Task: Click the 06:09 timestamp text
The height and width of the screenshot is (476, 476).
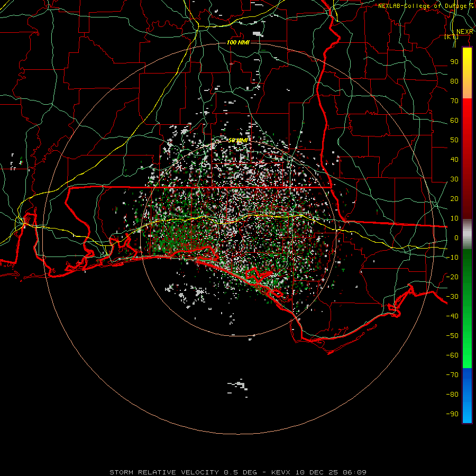Action: 354,472
